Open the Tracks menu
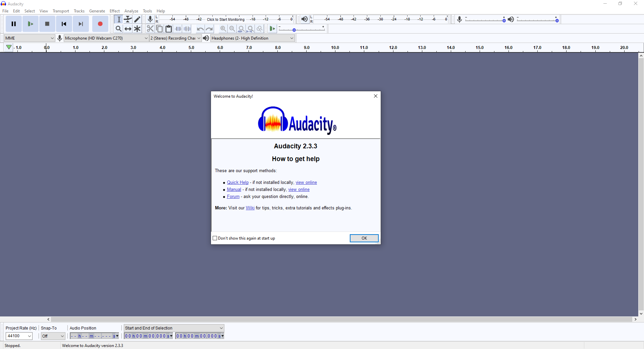This screenshot has width=644, height=349. (x=79, y=11)
